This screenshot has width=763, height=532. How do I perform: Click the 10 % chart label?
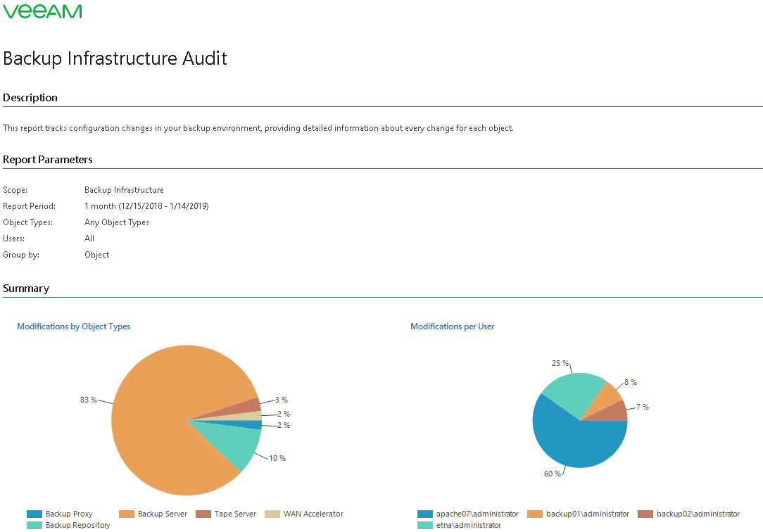[277, 458]
